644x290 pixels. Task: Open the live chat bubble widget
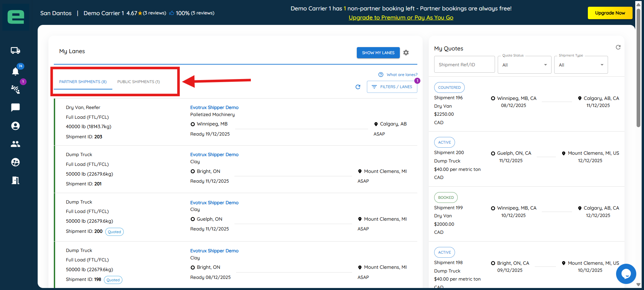pyautogui.click(x=626, y=274)
